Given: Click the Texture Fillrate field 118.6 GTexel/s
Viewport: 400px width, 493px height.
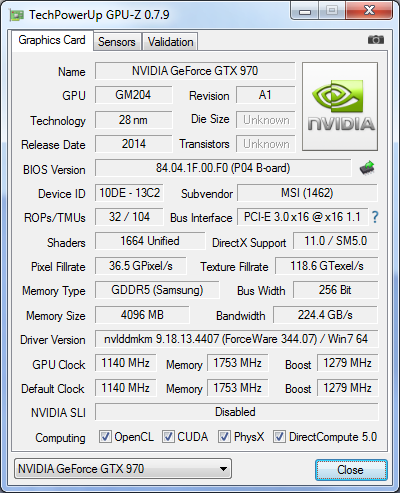Looking at the screenshot, I should click(327, 266).
